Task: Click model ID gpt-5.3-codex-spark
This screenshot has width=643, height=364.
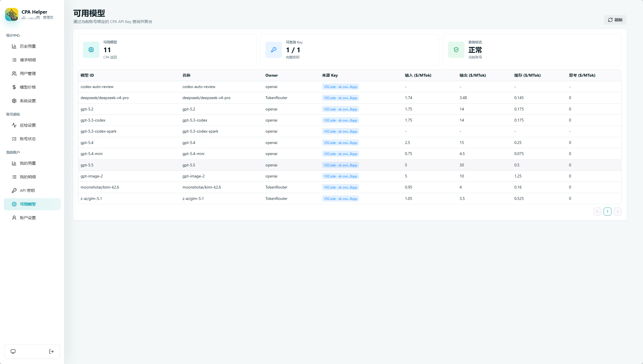Action: coord(99,131)
